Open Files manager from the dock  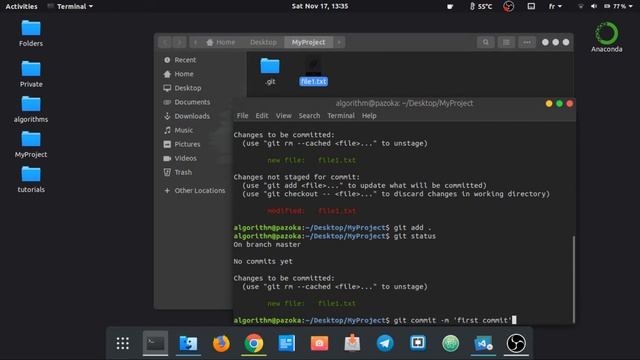(188, 343)
